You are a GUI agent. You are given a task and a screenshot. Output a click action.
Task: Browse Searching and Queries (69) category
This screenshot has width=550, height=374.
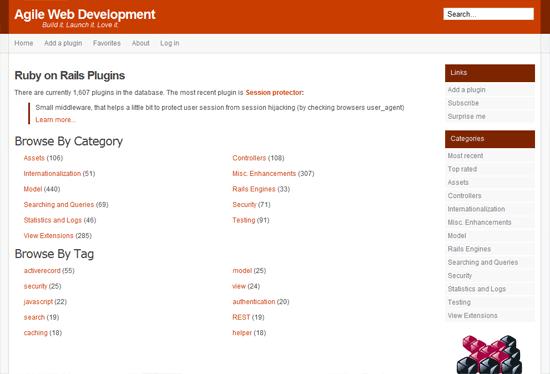(x=59, y=204)
